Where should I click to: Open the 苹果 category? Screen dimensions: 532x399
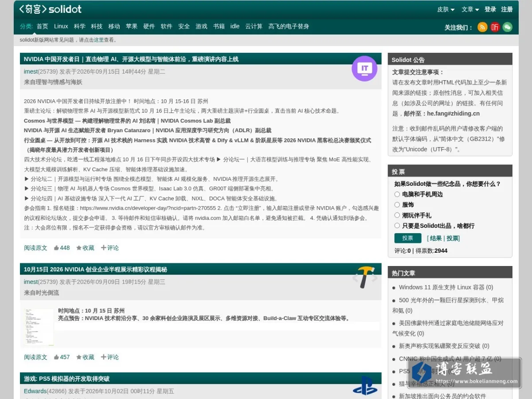pos(132,26)
